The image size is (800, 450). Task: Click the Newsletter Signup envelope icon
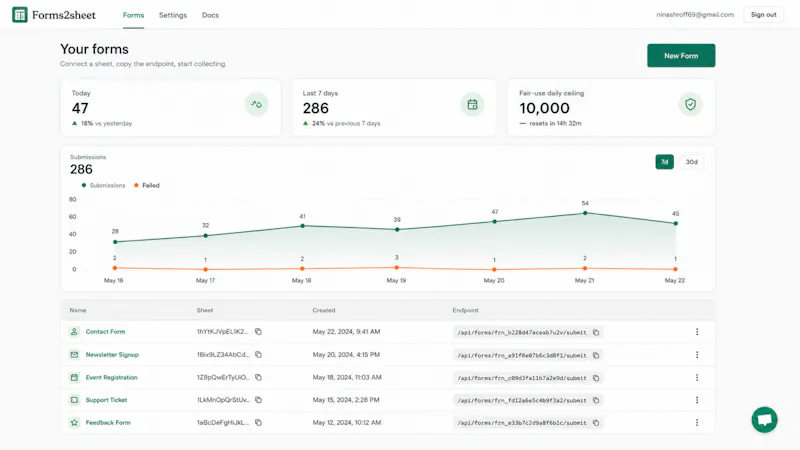pyautogui.click(x=74, y=355)
